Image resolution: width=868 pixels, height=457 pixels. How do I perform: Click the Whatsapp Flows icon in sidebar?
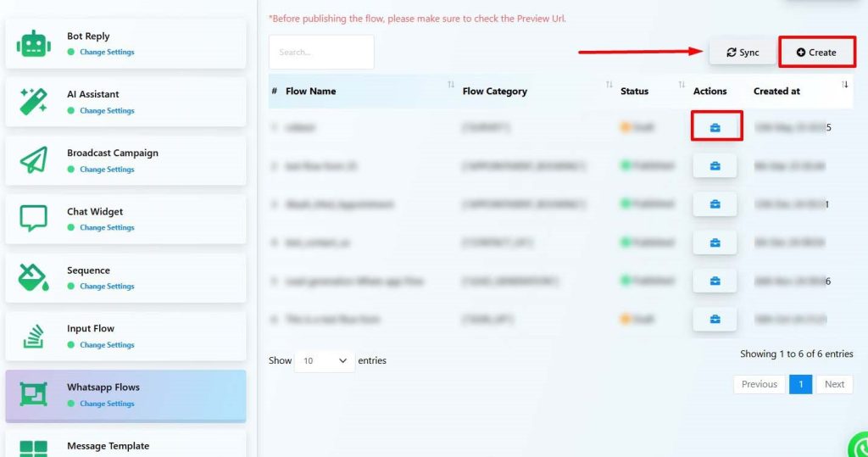click(34, 394)
